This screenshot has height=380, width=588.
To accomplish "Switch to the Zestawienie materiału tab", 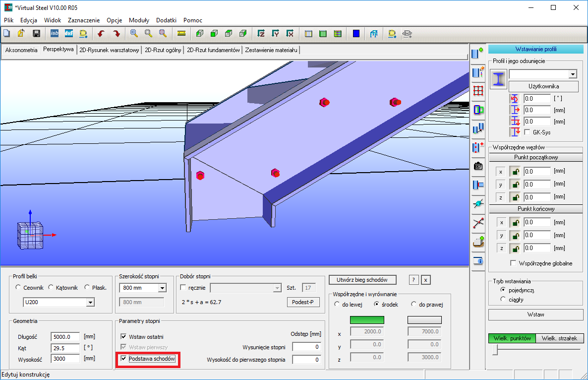I will 271,50.
